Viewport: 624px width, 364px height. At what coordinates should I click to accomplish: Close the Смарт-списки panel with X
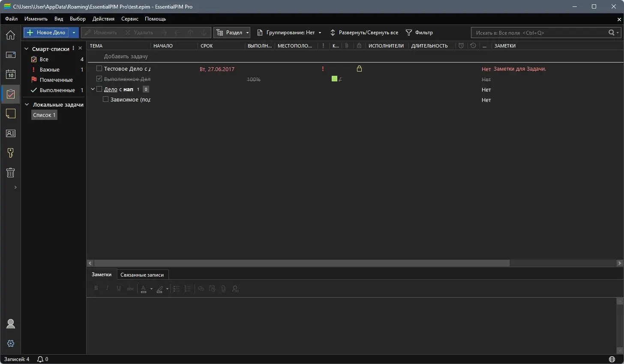(x=80, y=48)
